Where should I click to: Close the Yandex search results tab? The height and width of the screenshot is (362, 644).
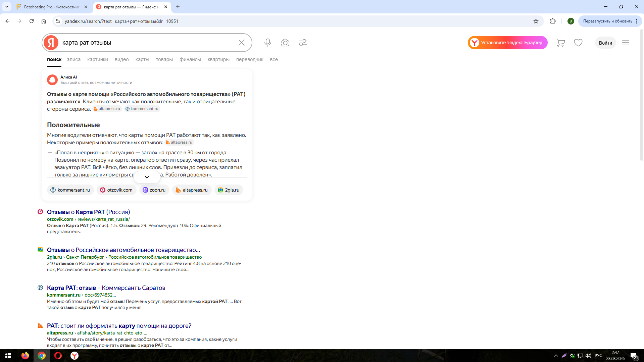tap(166, 7)
